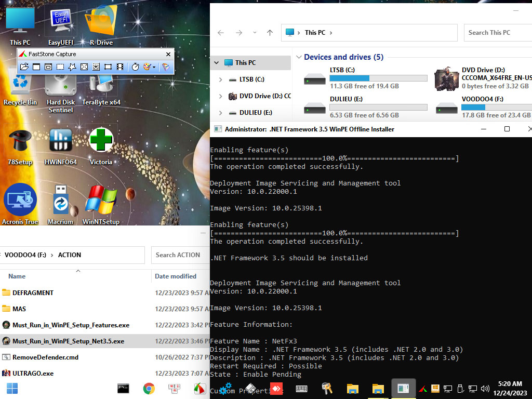This screenshot has width=532, height=399.
Task: Open FastStone Settings icon at toolbar end
Action: 166,67
